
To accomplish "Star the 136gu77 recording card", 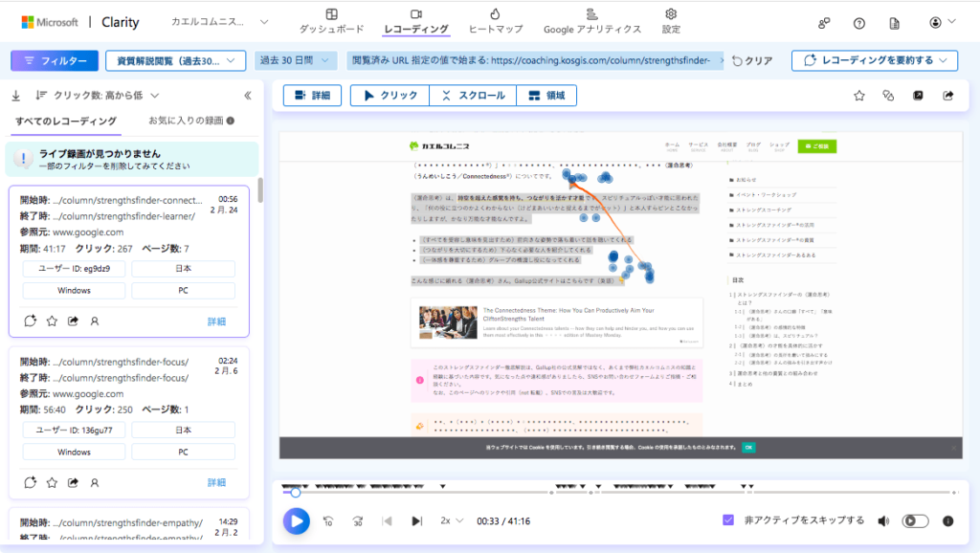I will [52, 482].
